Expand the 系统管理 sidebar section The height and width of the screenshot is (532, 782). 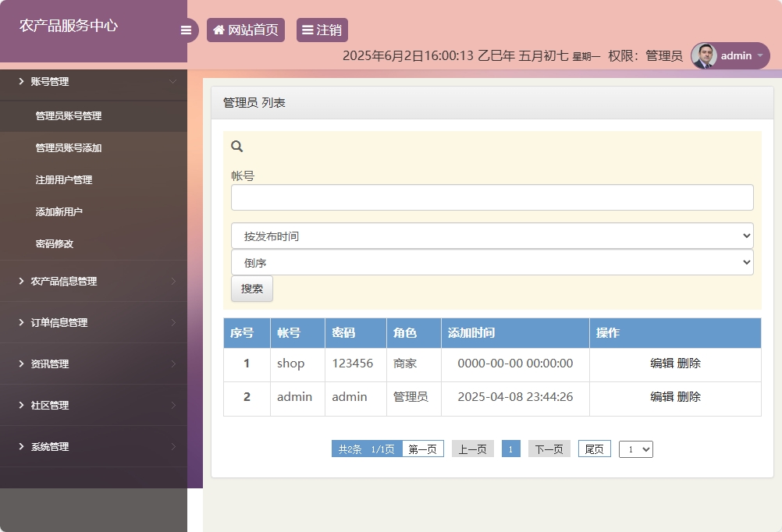point(94,447)
